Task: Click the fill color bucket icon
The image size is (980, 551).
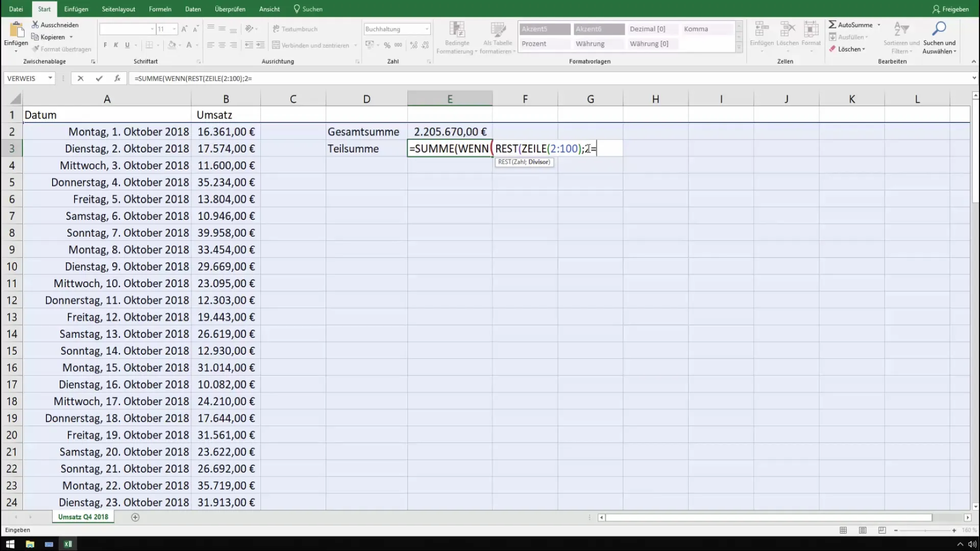Action: pos(172,45)
